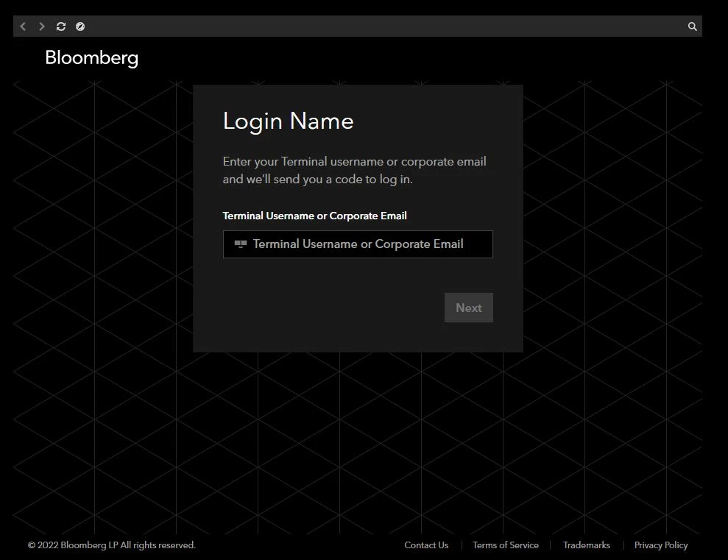Click the terminal monitor icon inside the input
Viewport: 728px width, 560px height.
(240, 244)
